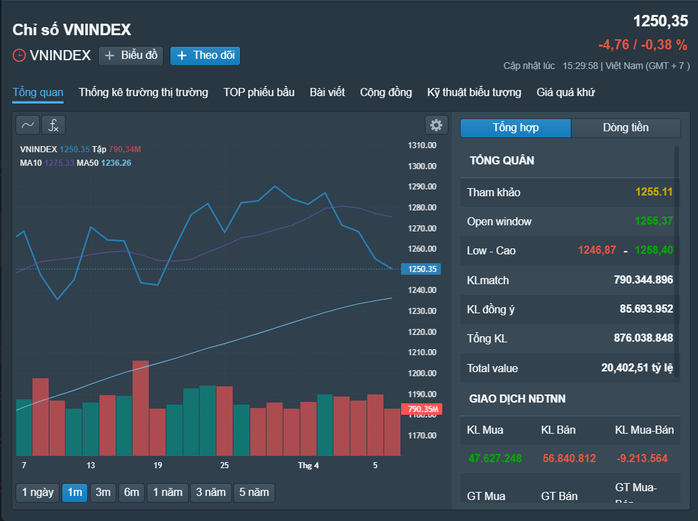
Task: Set chart range to 6m
Action: [x=131, y=493]
